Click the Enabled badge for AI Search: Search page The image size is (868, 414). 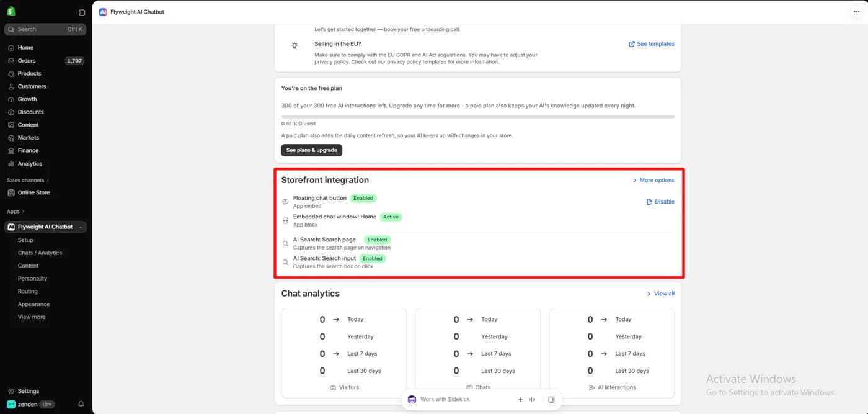tap(377, 240)
